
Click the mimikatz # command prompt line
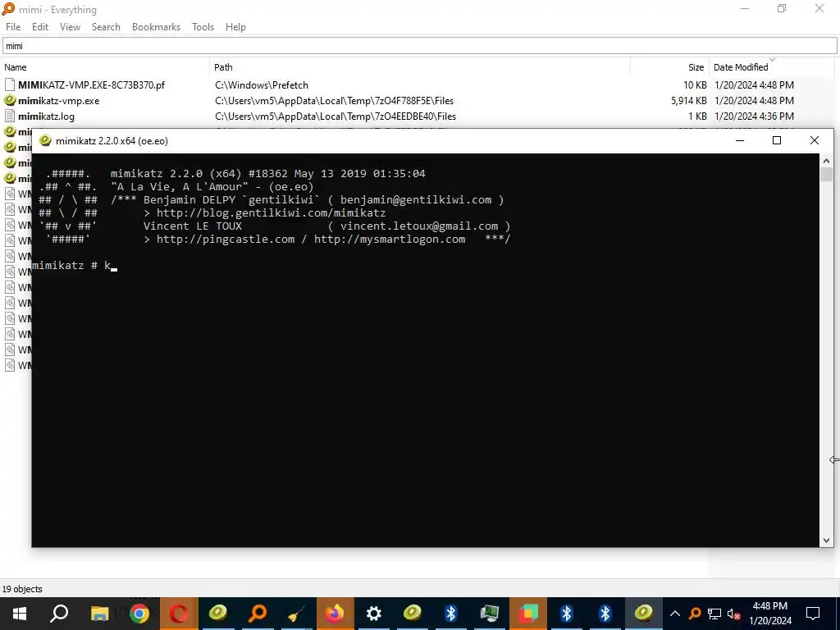click(x=75, y=265)
